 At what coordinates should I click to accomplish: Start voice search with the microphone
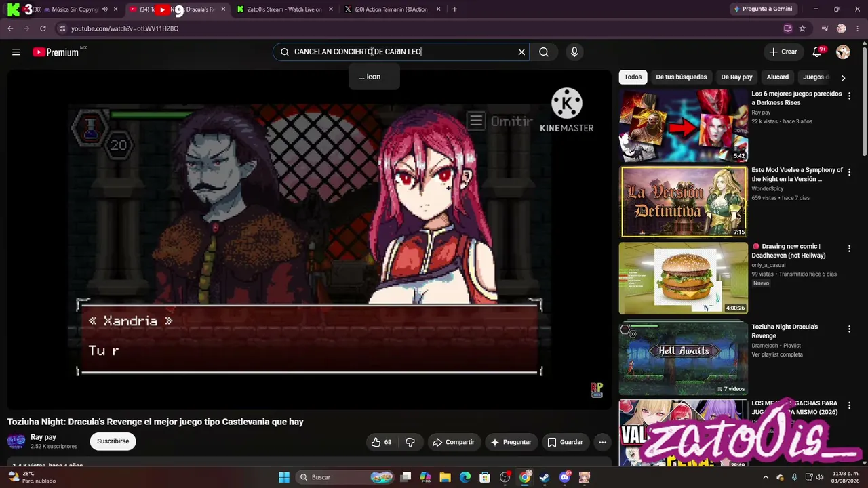tap(574, 52)
